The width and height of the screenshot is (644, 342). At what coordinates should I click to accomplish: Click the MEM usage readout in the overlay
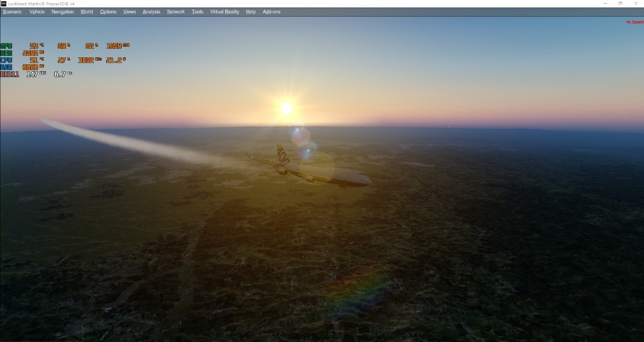coord(31,53)
